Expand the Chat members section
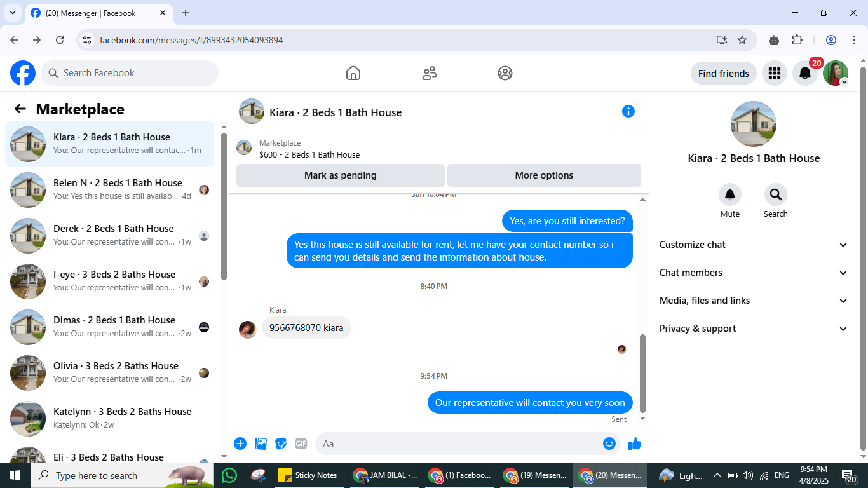 (x=753, y=273)
